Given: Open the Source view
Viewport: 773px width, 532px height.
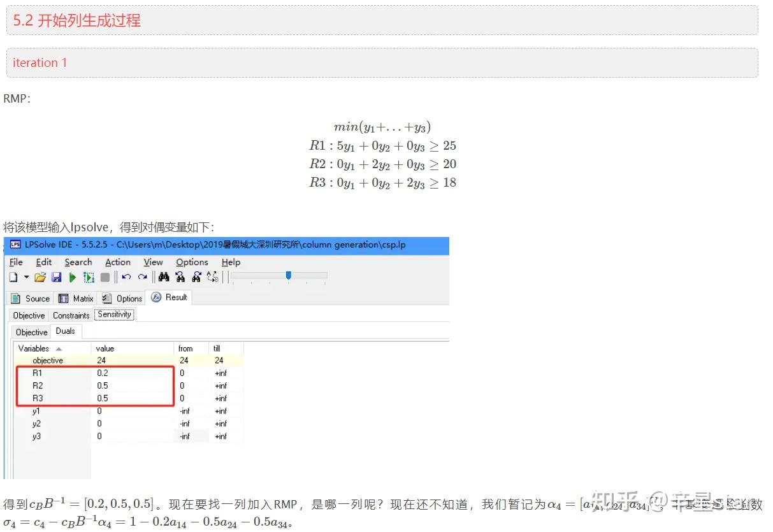Looking at the screenshot, I should pyautogui.click(x=36, y=298).
